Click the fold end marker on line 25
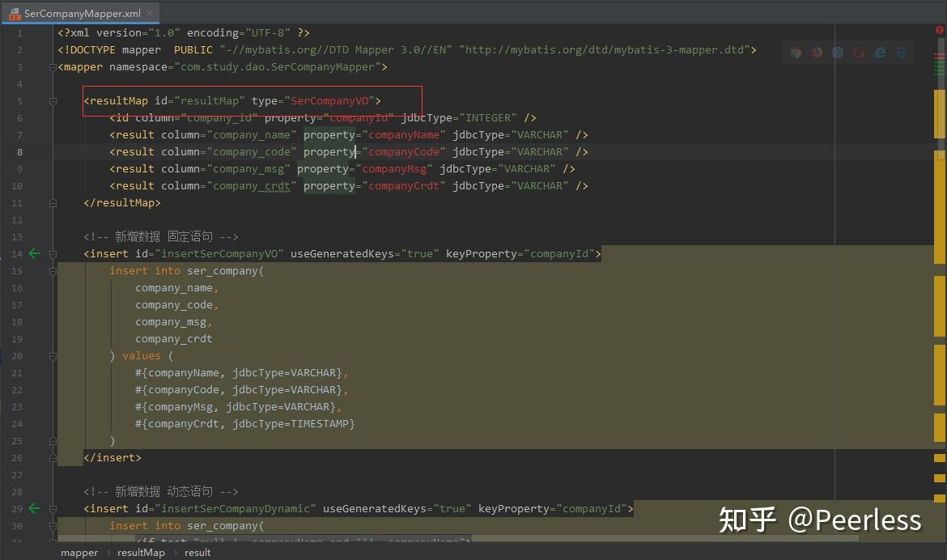 tap(53, 441)
